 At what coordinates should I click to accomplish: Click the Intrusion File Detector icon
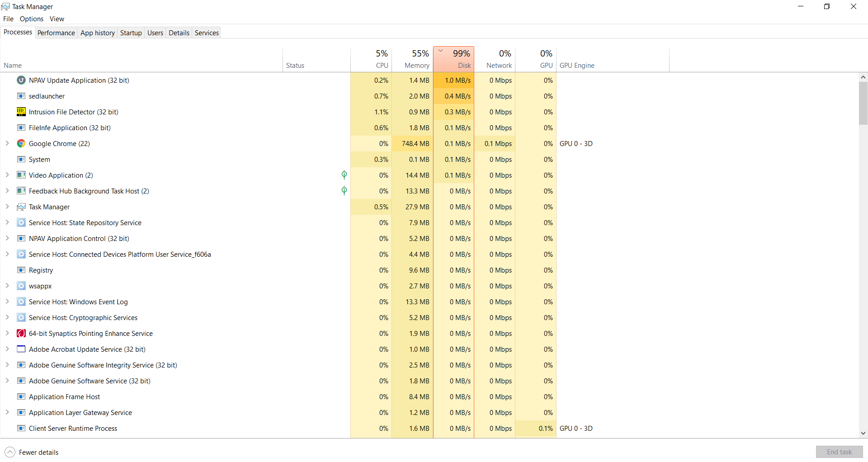coord(21,112)
